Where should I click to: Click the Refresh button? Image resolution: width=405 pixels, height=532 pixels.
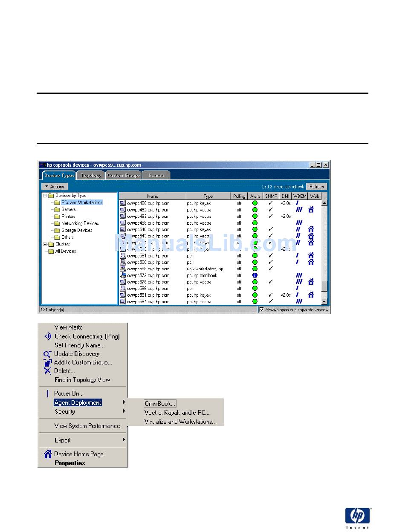[317, 187]
